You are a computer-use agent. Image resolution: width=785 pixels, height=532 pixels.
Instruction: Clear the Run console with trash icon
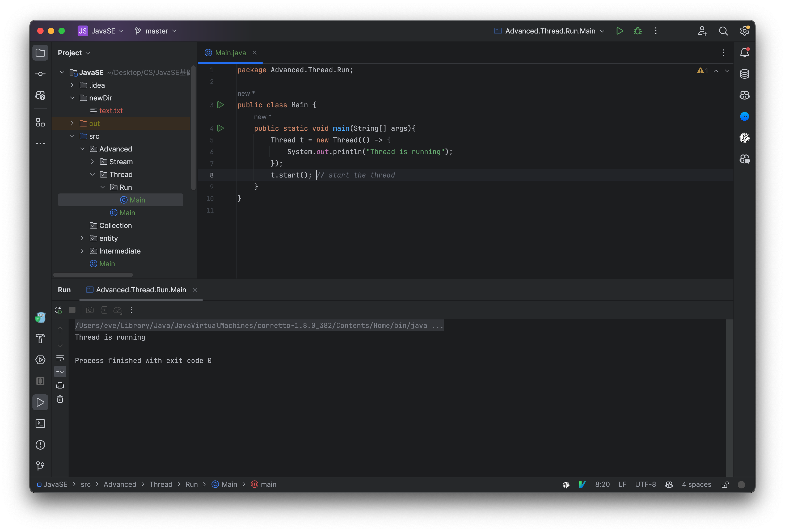click(60, 399)
